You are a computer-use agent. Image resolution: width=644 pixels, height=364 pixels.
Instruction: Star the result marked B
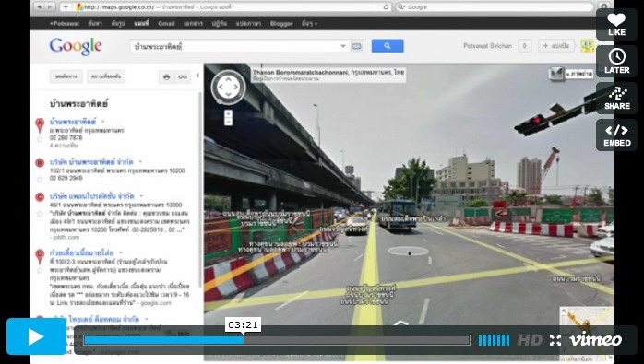click(40, 180)
